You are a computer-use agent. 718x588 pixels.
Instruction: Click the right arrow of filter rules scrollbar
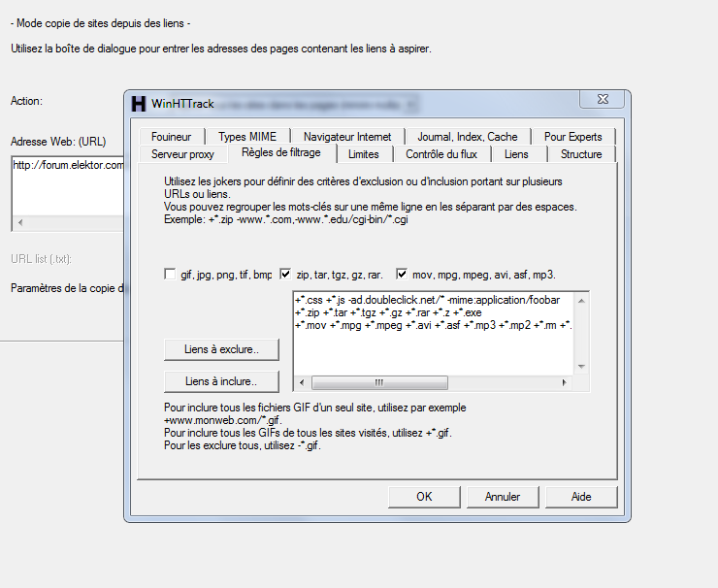coord(568,382)
